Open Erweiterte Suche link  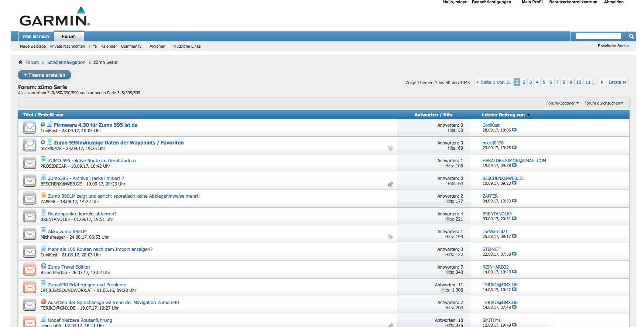tap(613, 46)
